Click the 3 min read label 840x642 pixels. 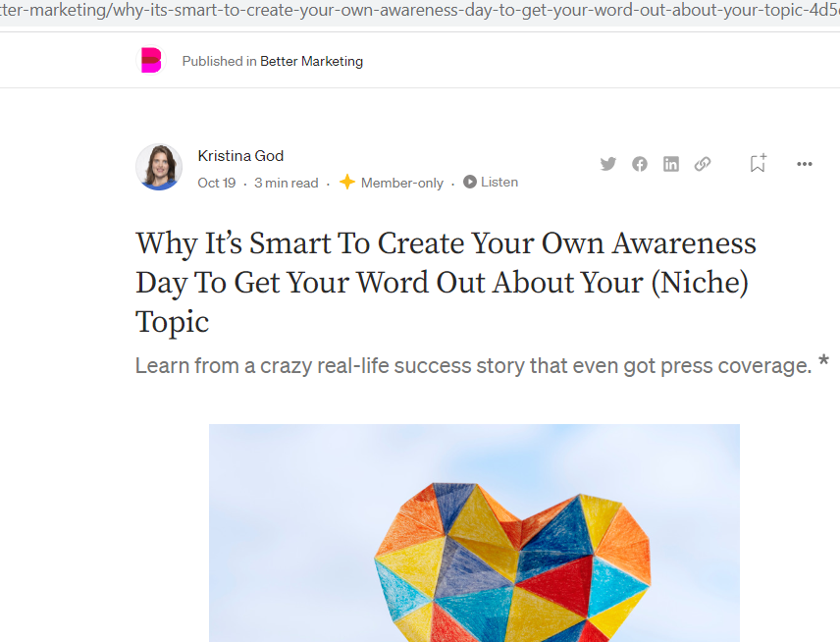coord(287,183)
